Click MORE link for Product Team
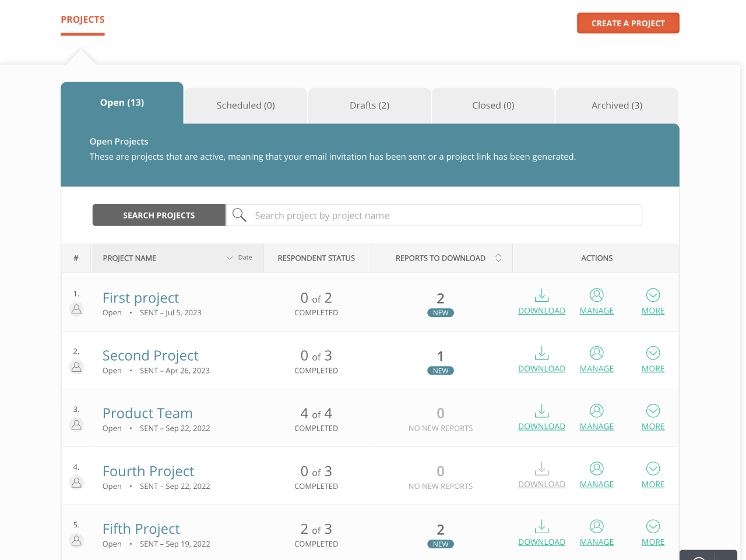The image size is (746, 560). (653, 426)
